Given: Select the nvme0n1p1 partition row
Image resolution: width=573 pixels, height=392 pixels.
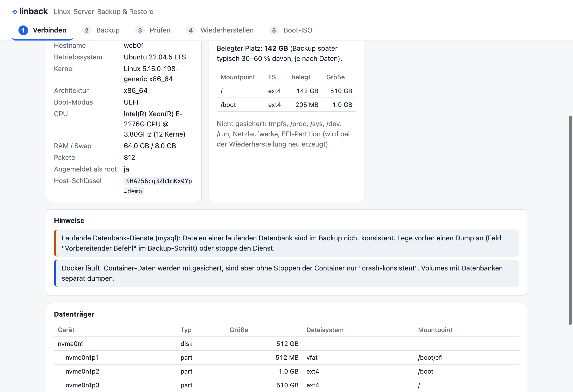Looking at the screenshot, I should [286, 358].
